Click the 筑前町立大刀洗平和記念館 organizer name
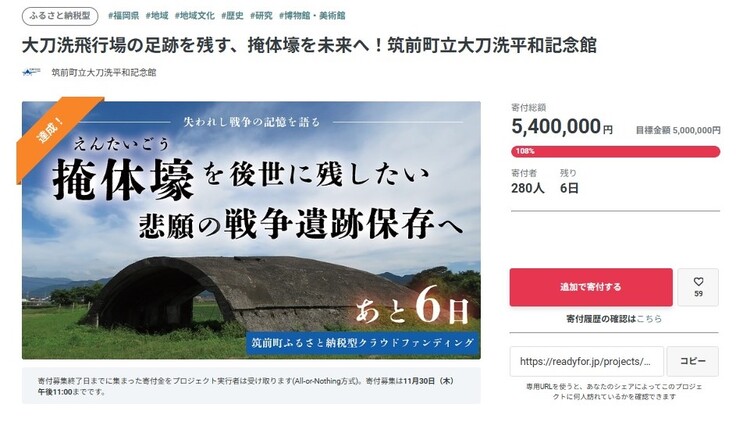The image size is (736, 432). (104, 73)
